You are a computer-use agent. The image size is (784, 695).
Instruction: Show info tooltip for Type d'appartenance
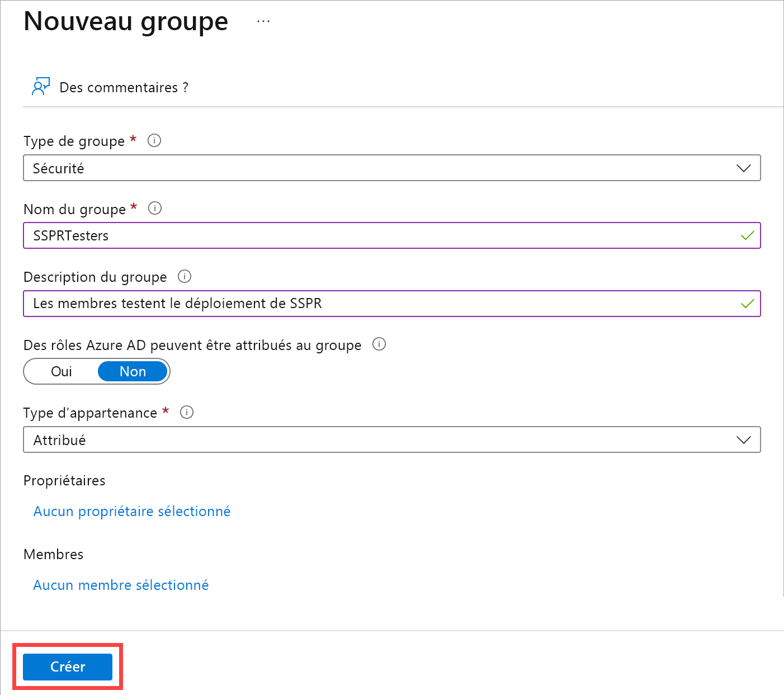(187, 412)
